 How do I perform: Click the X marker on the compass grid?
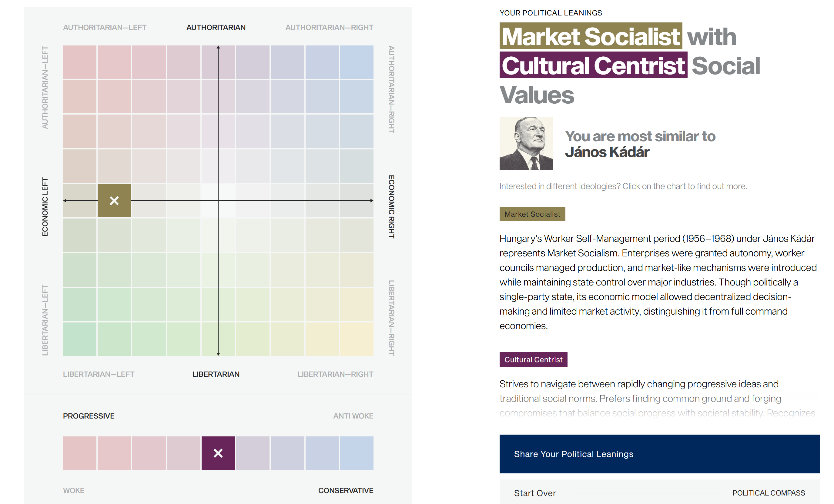click(x=114, y=201)
